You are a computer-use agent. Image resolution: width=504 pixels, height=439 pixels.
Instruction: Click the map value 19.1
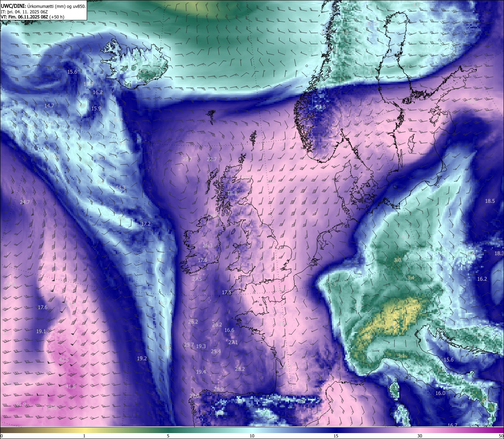[41, 331]
